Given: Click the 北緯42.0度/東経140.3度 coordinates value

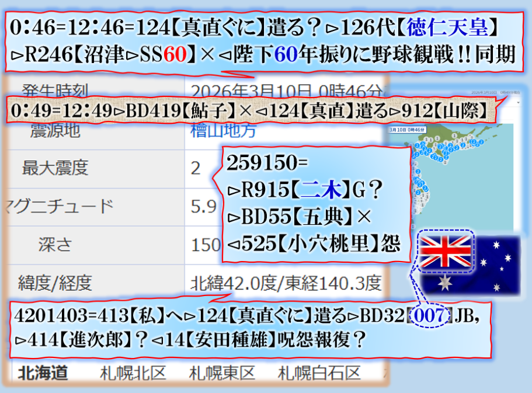Looking at the screenshot, I should pyautogui.click(x=286, y=283).
